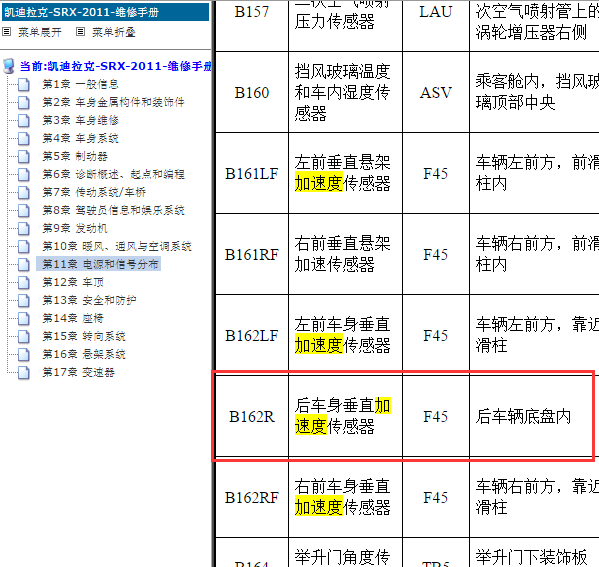Click table cell B162R
The height and width of the screenshot is (567, 599).
(252, 416)
